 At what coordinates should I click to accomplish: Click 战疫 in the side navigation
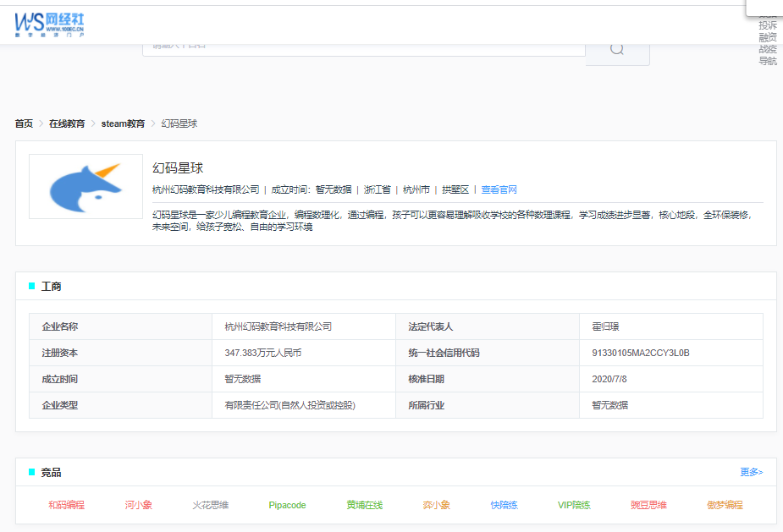768,49
